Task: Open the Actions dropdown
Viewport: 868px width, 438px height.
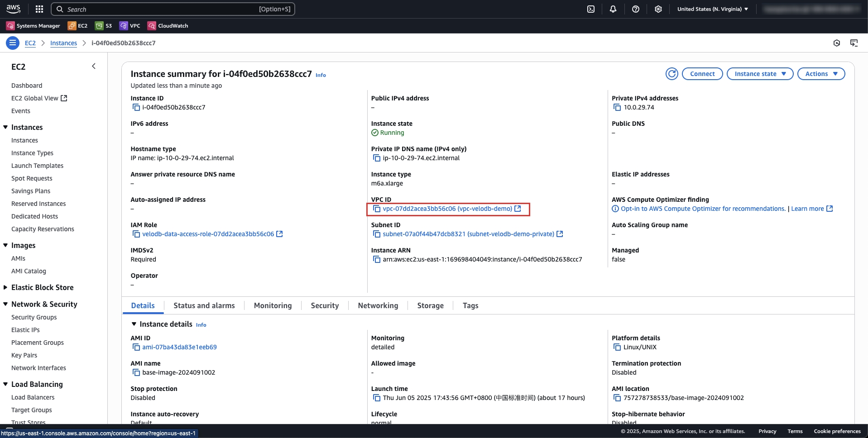Action: [x=821, y=74]
